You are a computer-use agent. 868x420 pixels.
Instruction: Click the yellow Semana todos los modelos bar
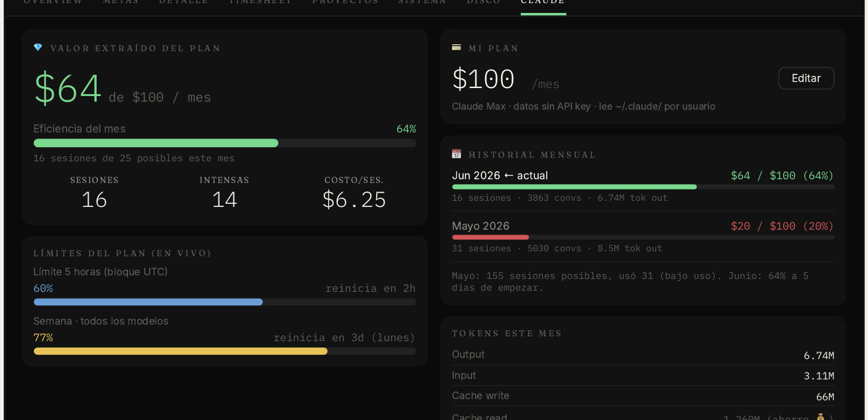tap(225, 351)
